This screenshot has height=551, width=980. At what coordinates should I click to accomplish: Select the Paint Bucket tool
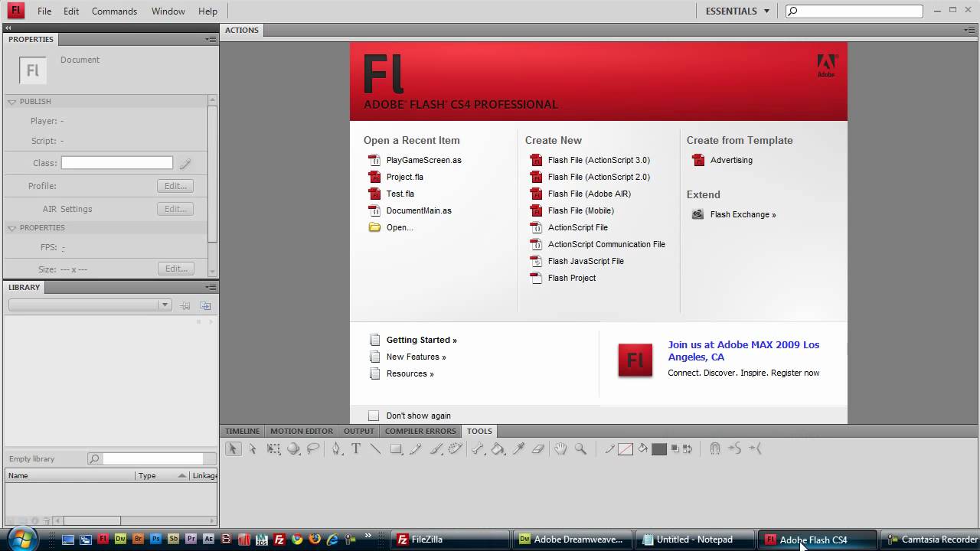[498, 449]
